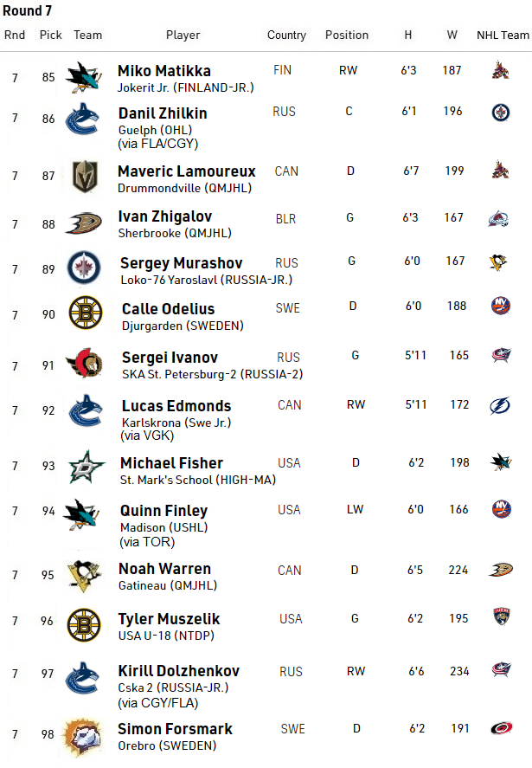Click the Tampa Bay Lightning logo in Lucas Edmonds' row
This screenshot has height=768, width=532.
502,405
